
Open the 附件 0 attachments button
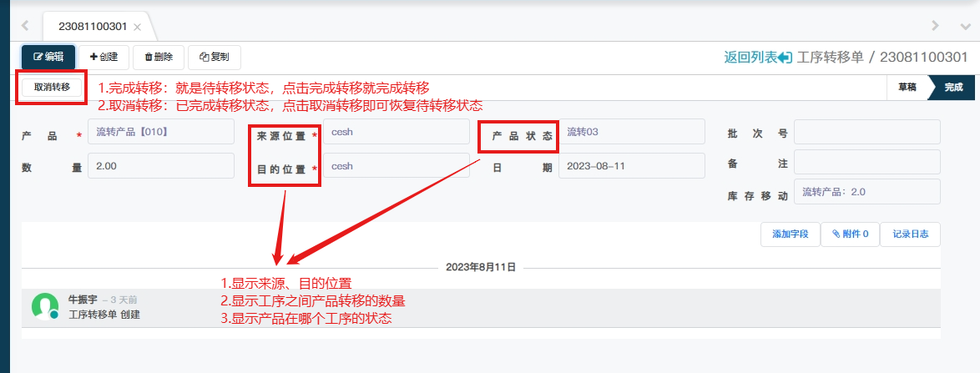(x=849, y=234)
